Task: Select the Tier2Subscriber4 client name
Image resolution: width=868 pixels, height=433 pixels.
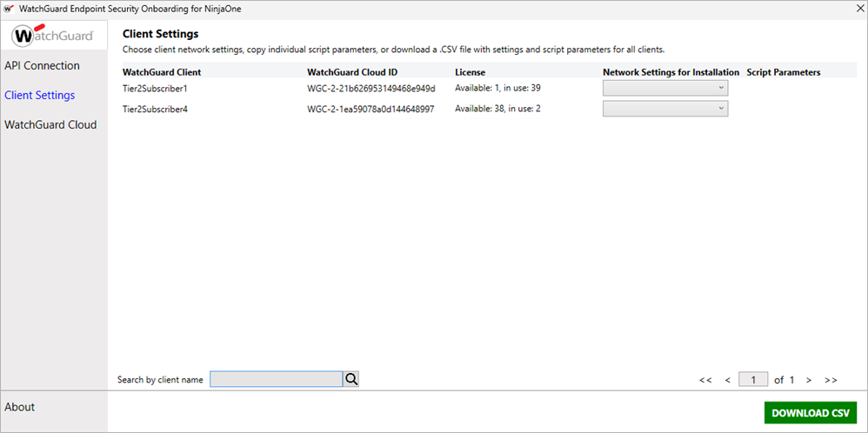Action: tap(155, 109)
